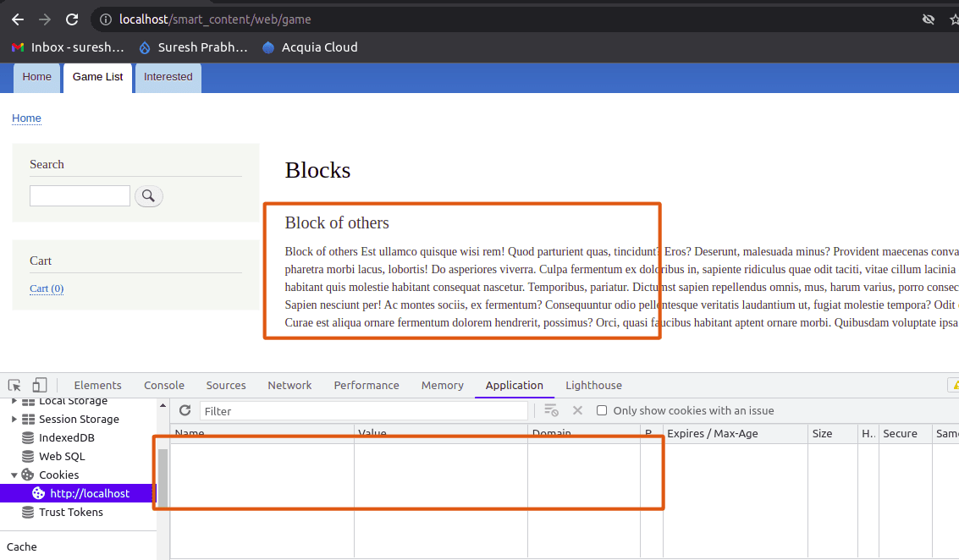Reload the page with the refresh icon
This screenshot has height=560, width=959.
pos(72,19)
